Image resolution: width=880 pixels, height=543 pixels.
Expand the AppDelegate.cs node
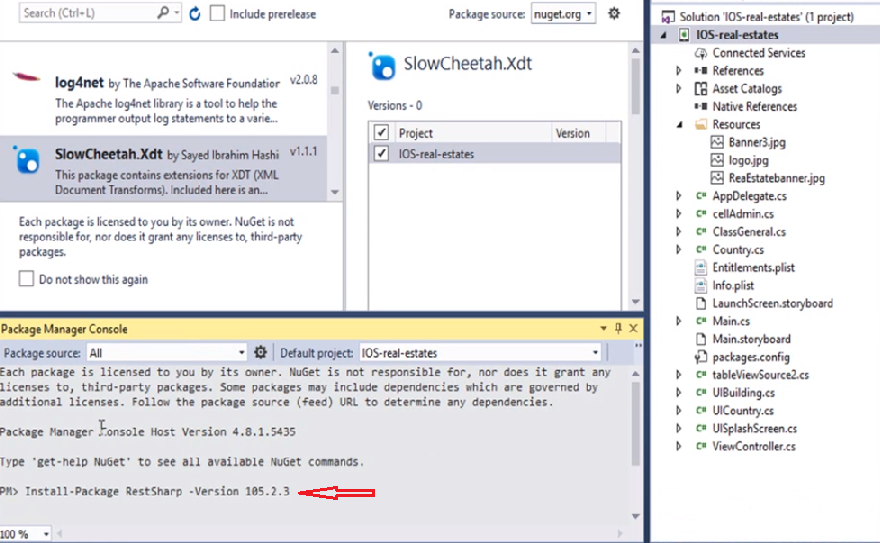tap(679, 196)
